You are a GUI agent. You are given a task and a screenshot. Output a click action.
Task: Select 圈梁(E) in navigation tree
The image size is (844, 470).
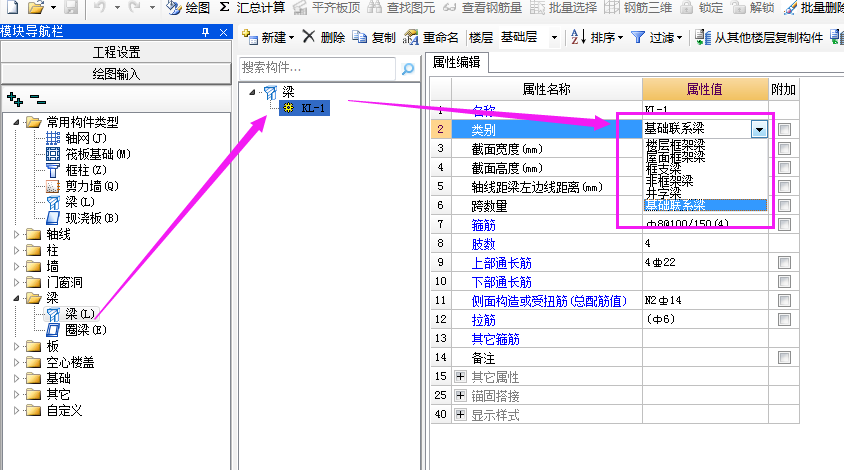coord(86,330)
